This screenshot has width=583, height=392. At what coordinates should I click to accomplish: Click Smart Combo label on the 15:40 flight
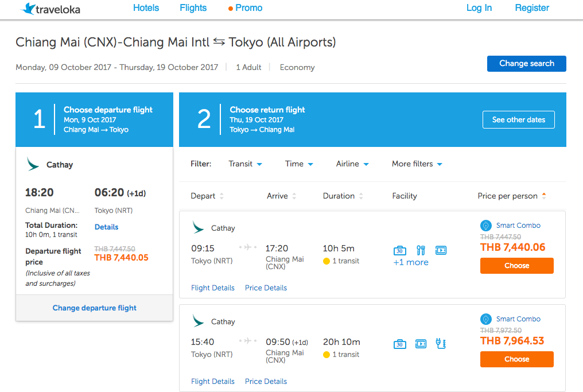coord(518,319)
